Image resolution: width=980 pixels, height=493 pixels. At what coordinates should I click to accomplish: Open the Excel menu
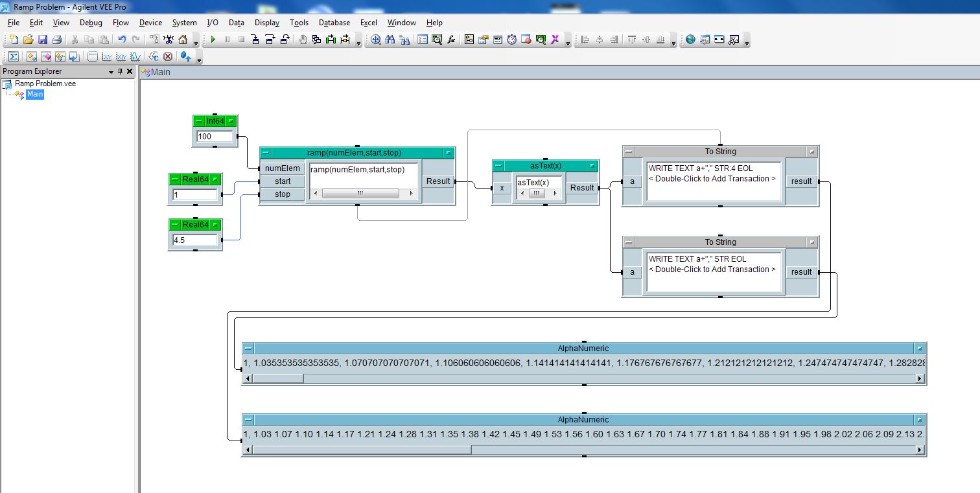point(368,23)
